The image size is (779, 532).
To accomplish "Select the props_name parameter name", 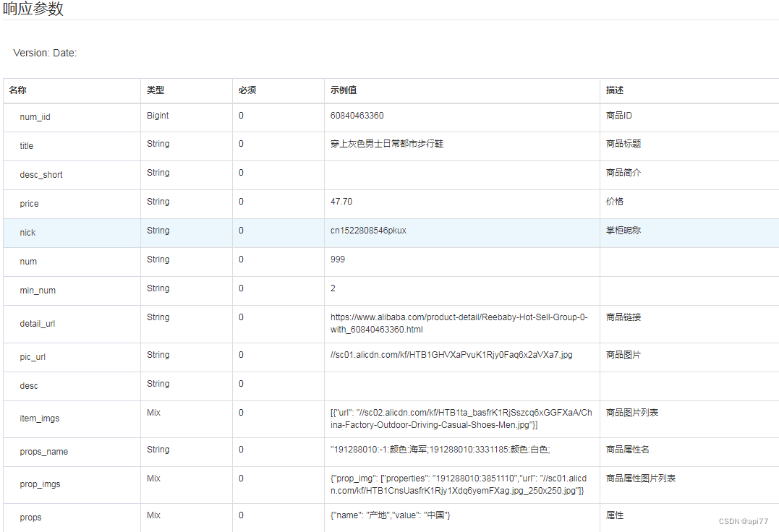I will pos(43,452).
